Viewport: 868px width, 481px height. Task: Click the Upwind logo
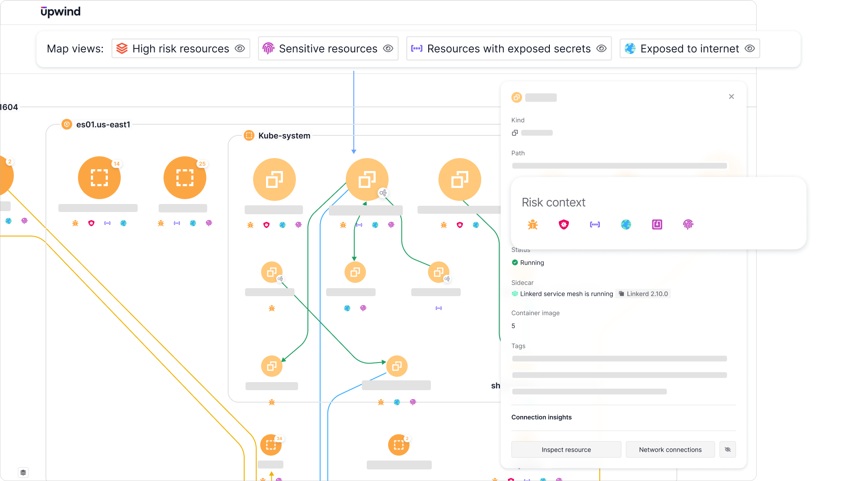[60, 12]
